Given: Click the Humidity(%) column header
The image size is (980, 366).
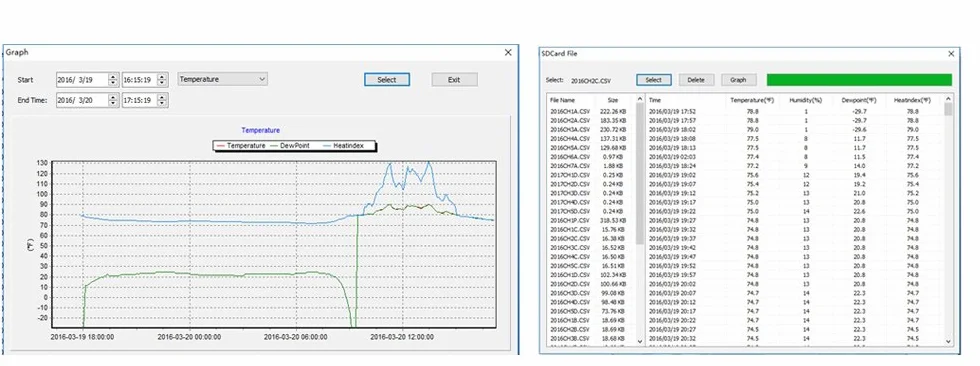Looking at the screenshot, I should 806,100.
